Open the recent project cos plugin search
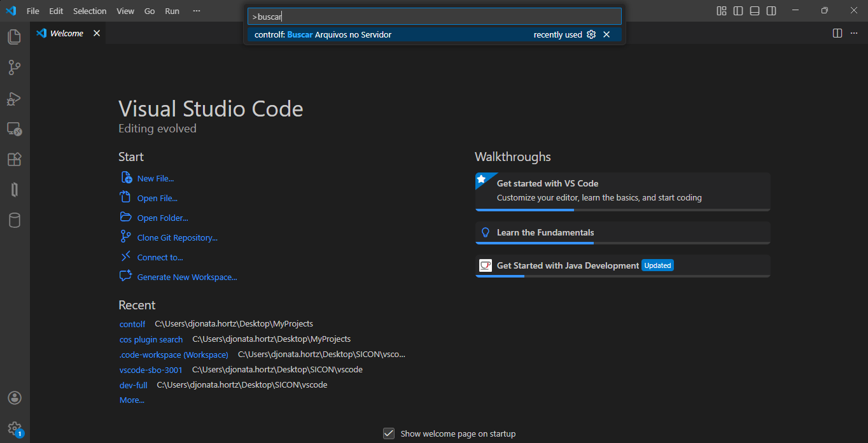This screenshot has height=443, width=868. point(151,339)
